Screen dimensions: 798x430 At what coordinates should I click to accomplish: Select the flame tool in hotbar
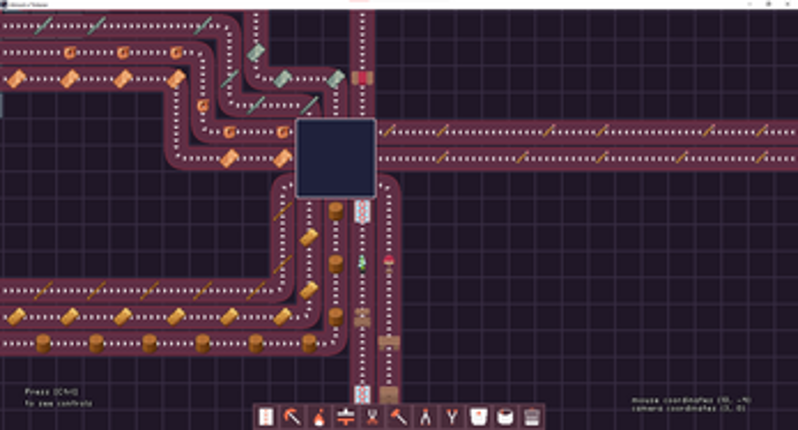click(x=319, y=417)
